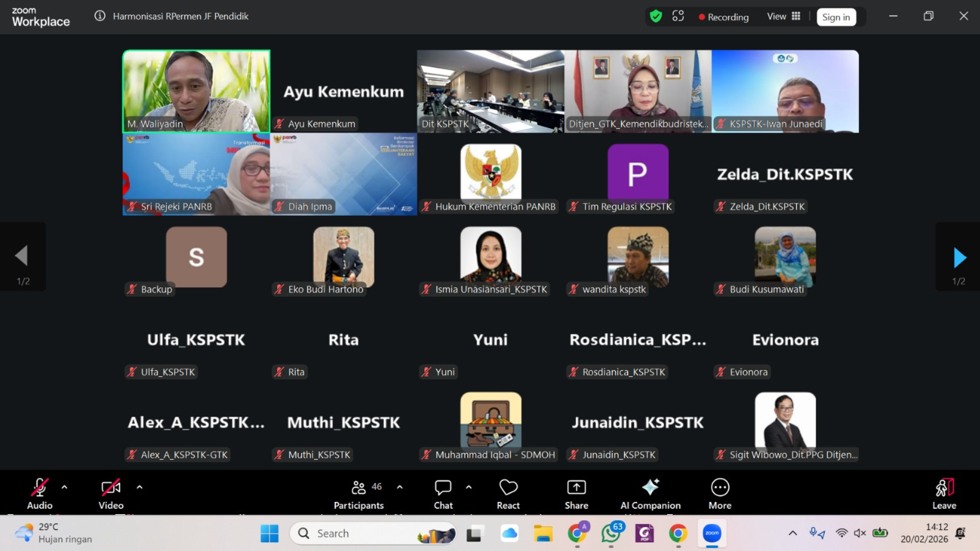Click the Sign in button

click(x=836, y=17)
